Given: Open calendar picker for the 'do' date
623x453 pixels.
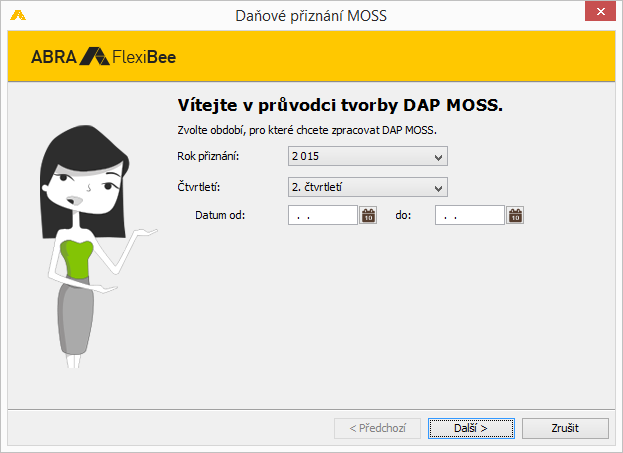Looking at the screenshot, I should coord(515,215).
